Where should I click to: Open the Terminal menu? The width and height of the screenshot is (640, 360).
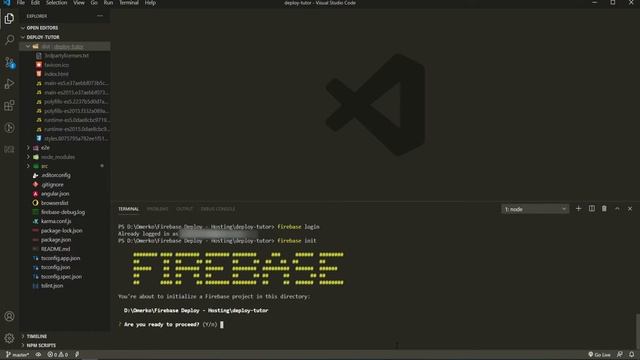tap(129, 3)
